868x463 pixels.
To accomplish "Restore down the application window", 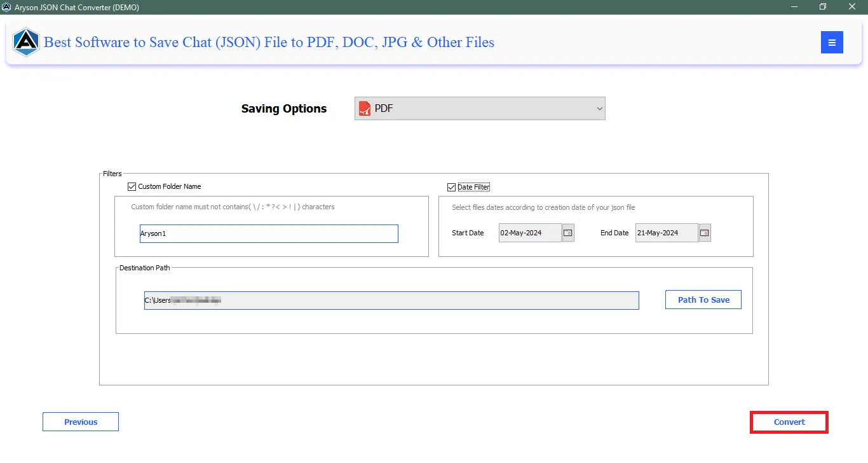I will click(x=823, y=7).
